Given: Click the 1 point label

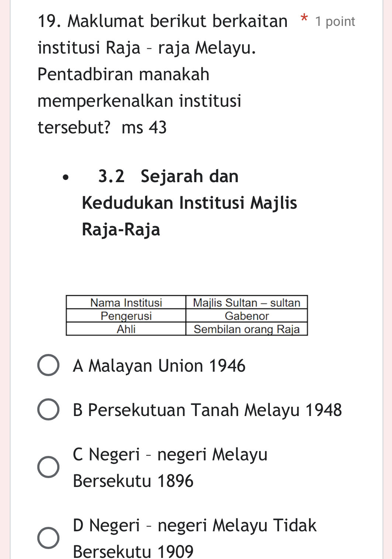Looking at the screenshot, I should pyautogui.click(x=334, y=21).
